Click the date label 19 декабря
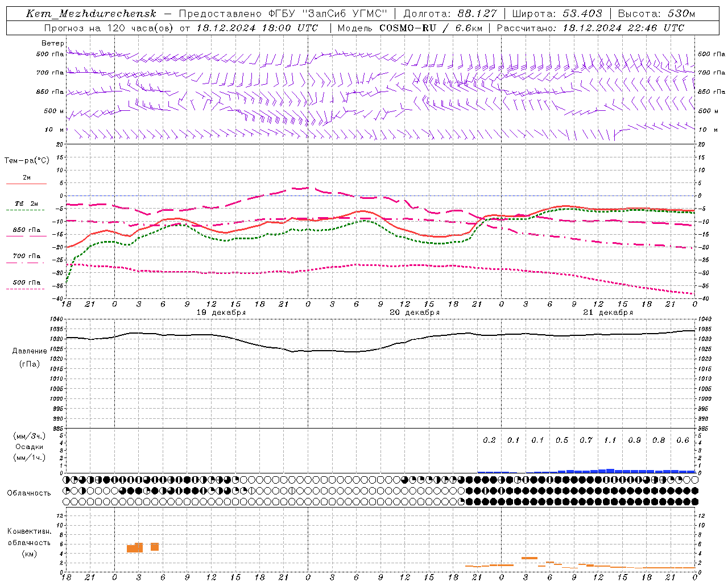The height and width of the screenshot is (582, 728). point(221,313)
